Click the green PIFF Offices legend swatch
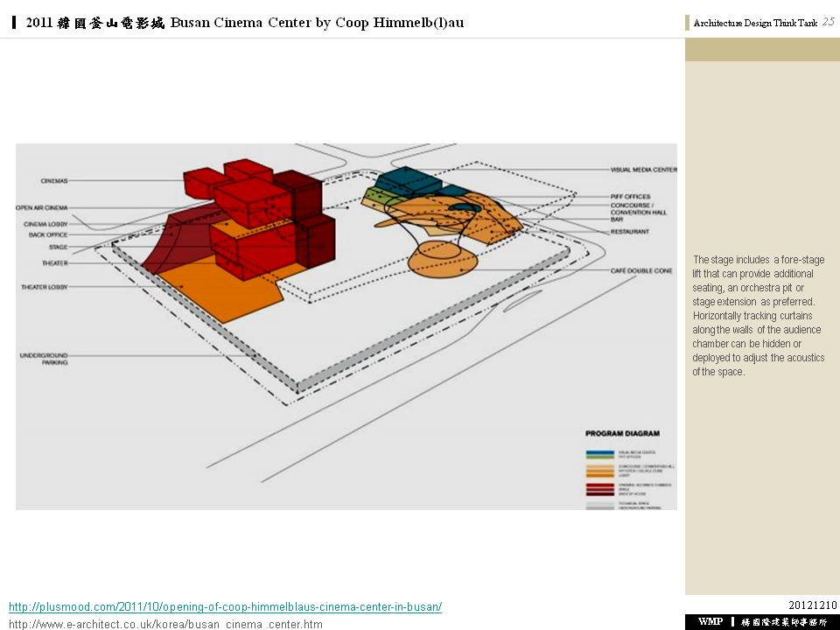The height and width of the screenshot is (630, 840). tap(601, 457)
